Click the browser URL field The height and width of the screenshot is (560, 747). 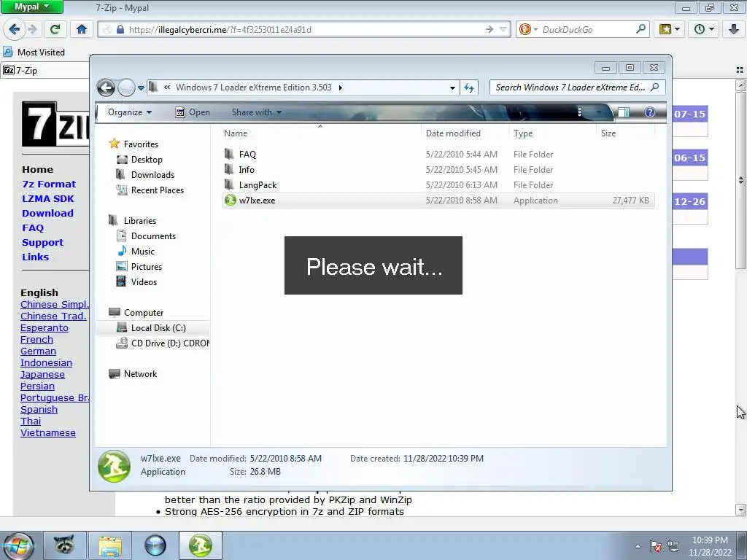click(304, 29)
